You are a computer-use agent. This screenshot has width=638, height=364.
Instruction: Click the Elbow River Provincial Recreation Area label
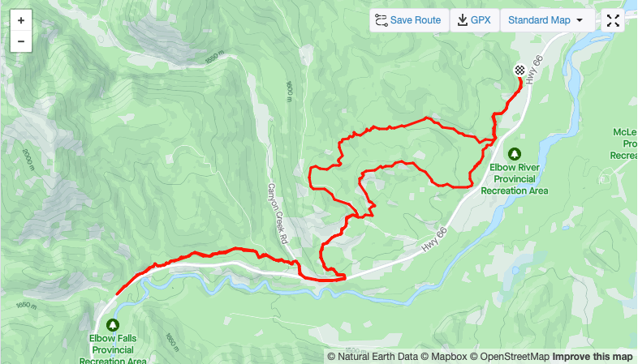(515, 179)
